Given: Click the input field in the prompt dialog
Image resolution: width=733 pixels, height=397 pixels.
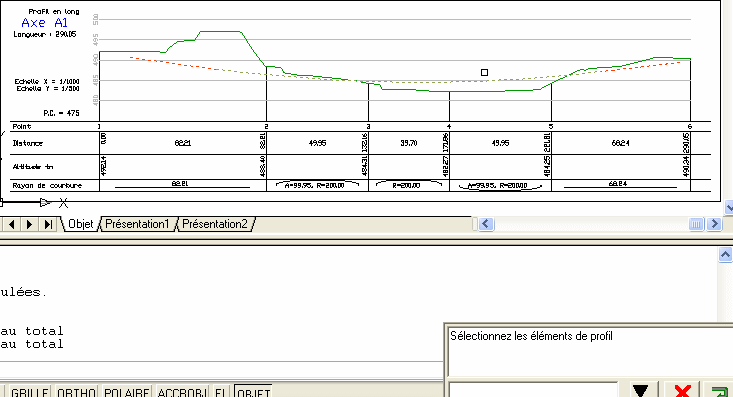Looking at the screenshot, I should 533,390.
